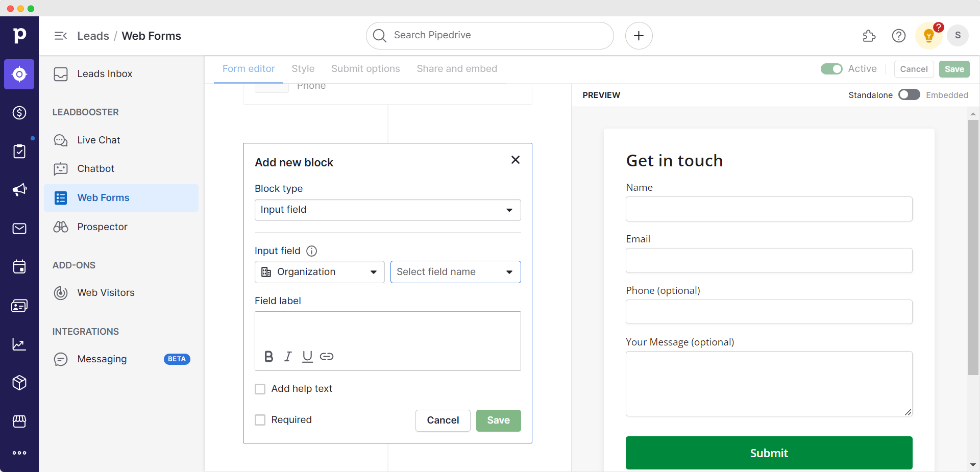Viewport: 980px width, 472px height.
Task: Open the Deals dollar icon in sidebar
Action: [19, 113]
